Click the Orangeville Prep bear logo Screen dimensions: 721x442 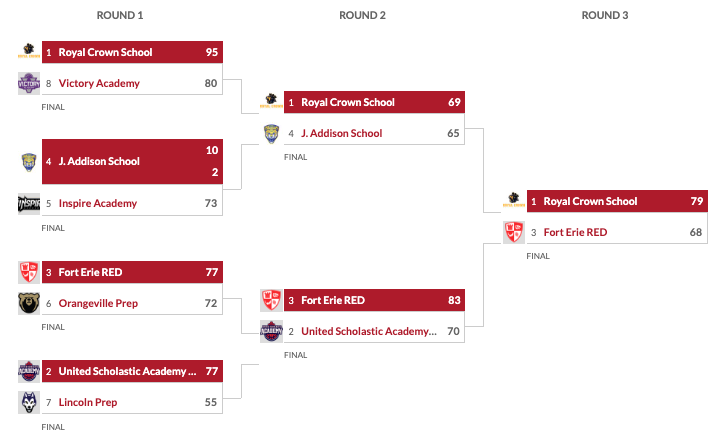point(28,303)
